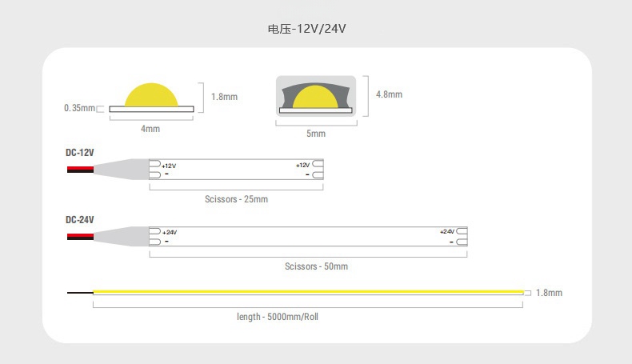Click the DC-24V label
The width and height of the screenshot is (632, 364).
point(80,219)
